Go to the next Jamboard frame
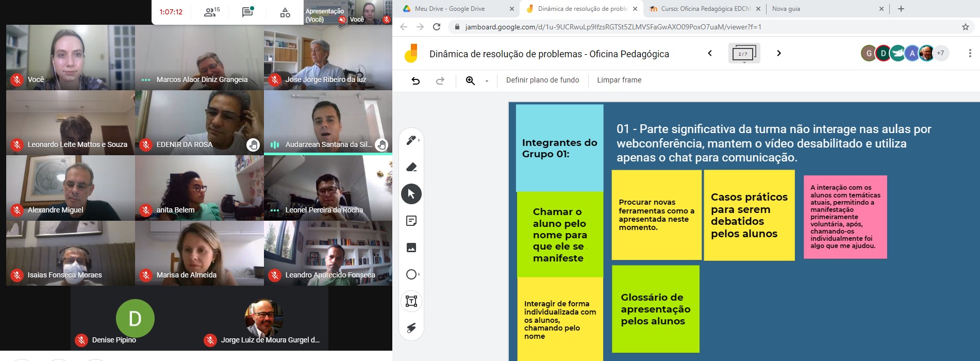 778,53
